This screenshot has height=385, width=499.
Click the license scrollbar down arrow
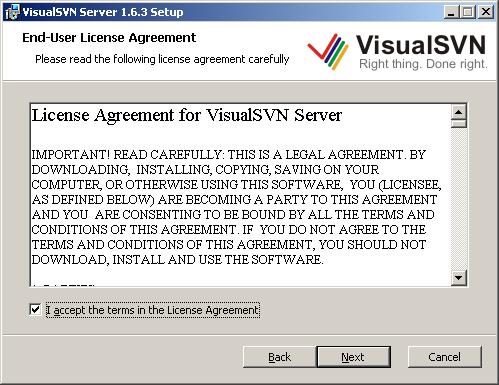(x=459, y=277)
